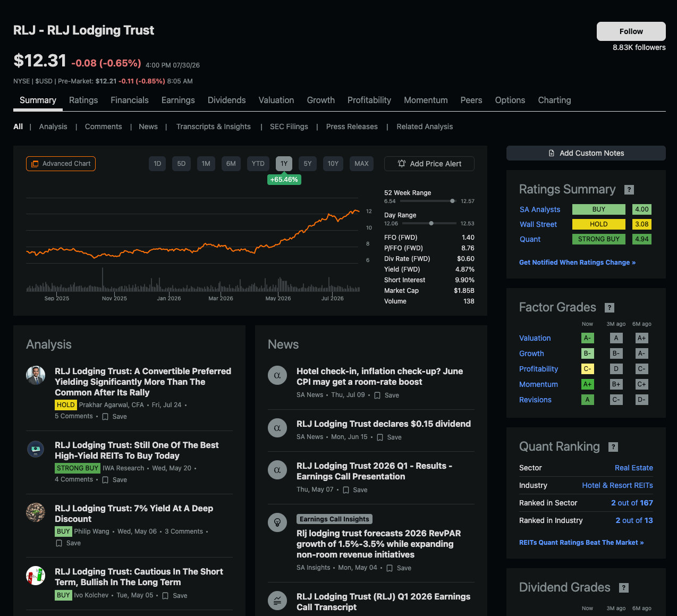This screenshot has height=616, width=677.
Task: Click Prakhar Agarwal author avatar
Action: click(x=36, y=375)
